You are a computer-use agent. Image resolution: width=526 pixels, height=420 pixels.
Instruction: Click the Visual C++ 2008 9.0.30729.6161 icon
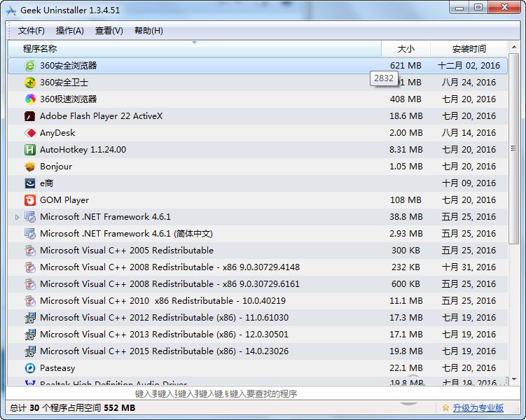click(30, 284)
